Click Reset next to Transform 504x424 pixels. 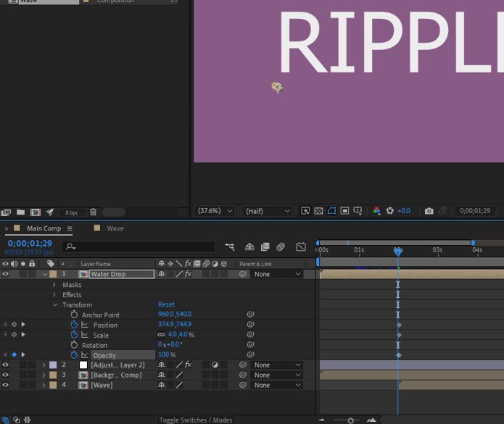[x=166, y=304]
